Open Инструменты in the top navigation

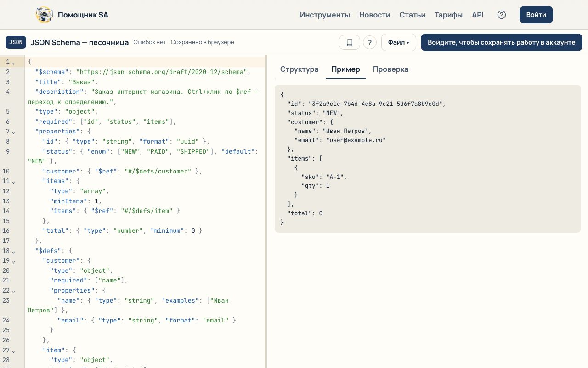pyautogui.click(x=325, y=15)
